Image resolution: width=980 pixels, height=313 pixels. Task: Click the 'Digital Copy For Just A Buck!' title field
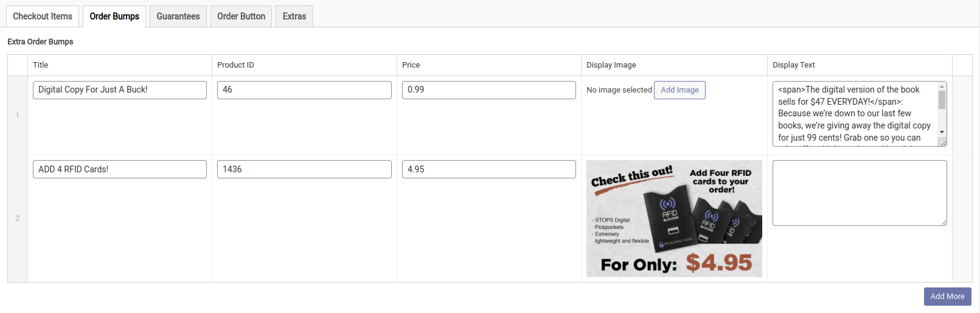(119, 90)
